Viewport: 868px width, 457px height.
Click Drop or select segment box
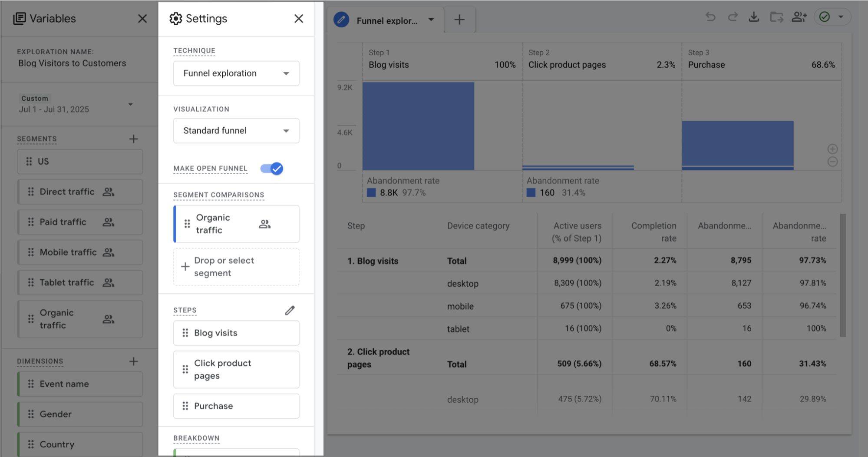tap(236, 267)
